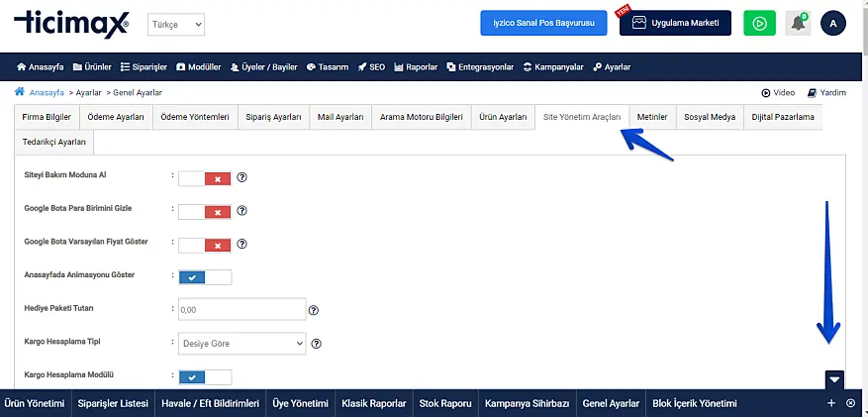Open the notifications bell icon
The height and width of the screenshot is (417, 868).
(798, 23)
